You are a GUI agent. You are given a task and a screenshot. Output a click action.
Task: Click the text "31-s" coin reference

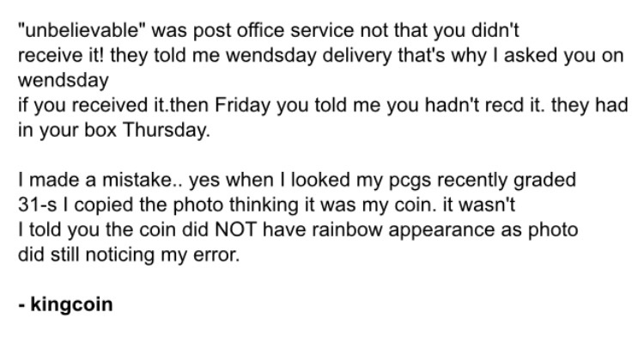click(38, 205)
